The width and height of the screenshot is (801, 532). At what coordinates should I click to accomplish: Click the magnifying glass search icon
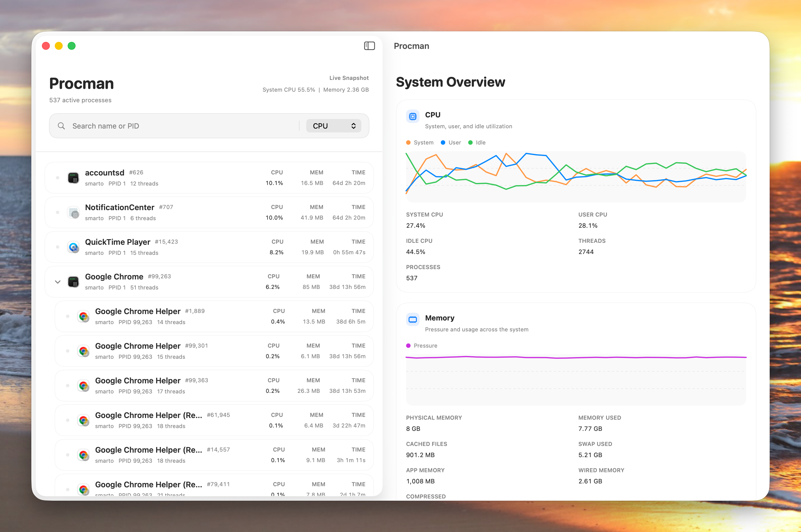point(61,125)
